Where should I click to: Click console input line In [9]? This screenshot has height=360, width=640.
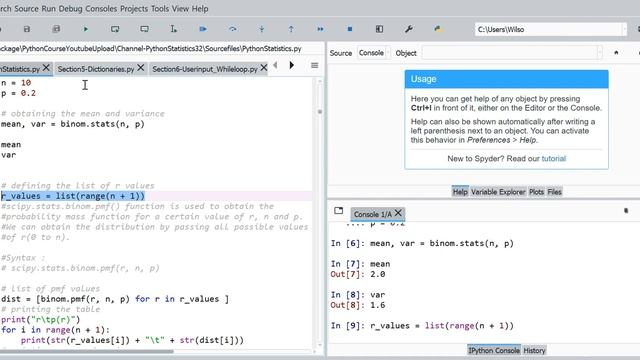422,326
